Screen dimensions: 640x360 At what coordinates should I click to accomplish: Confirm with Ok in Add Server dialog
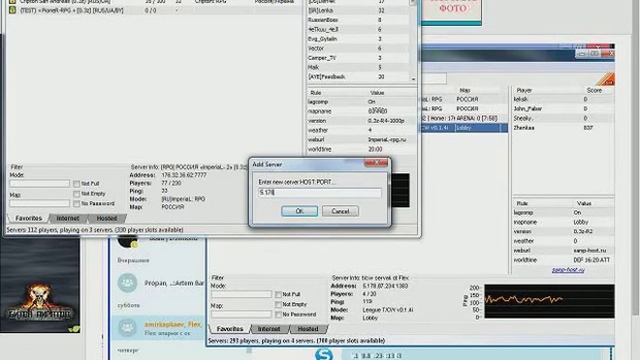(x=299, y=211)
